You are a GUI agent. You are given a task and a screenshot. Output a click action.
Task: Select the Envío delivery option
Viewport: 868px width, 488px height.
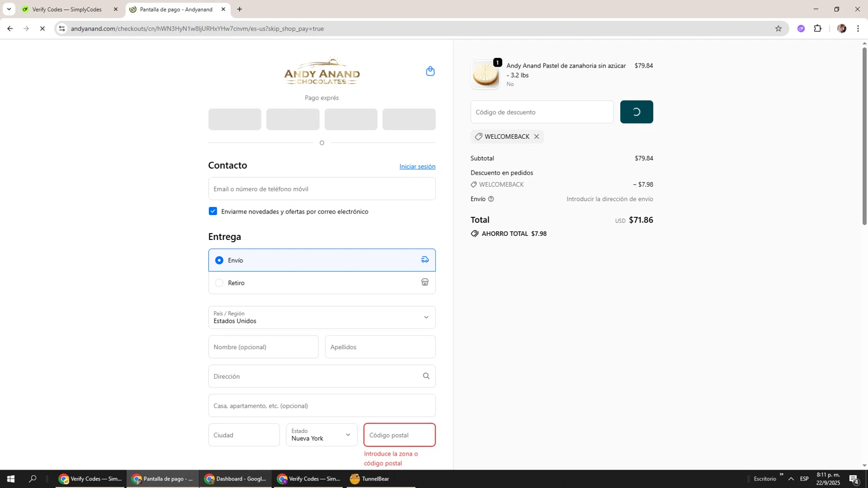[322, 260]
